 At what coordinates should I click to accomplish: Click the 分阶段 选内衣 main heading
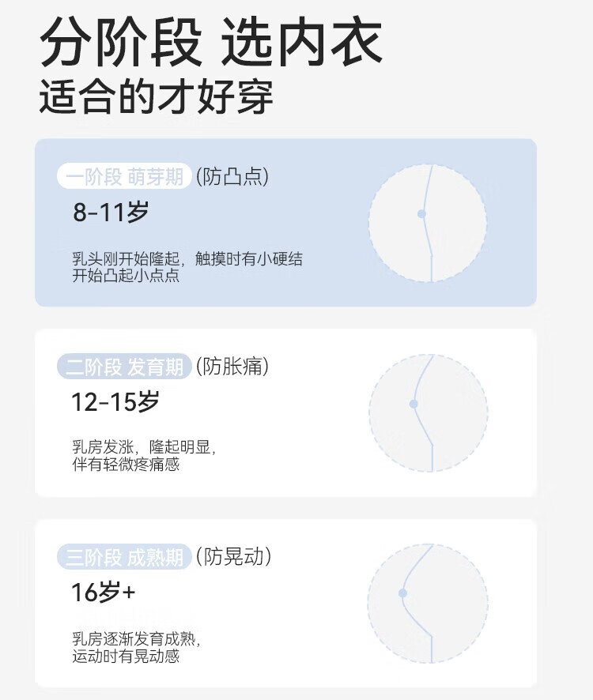click(211, 42)
